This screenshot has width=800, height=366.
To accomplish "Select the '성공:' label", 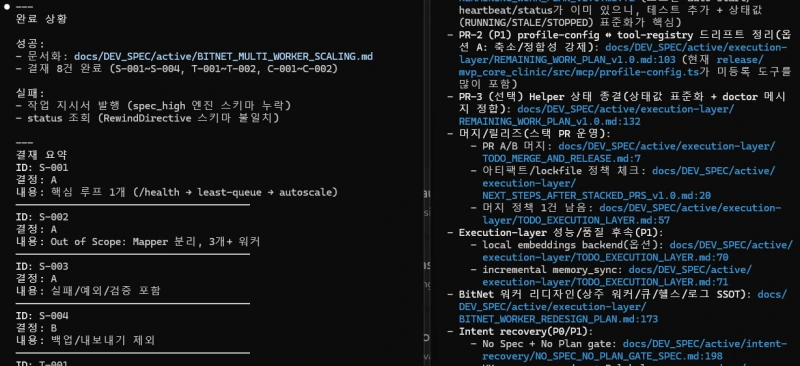I will 30,44.
